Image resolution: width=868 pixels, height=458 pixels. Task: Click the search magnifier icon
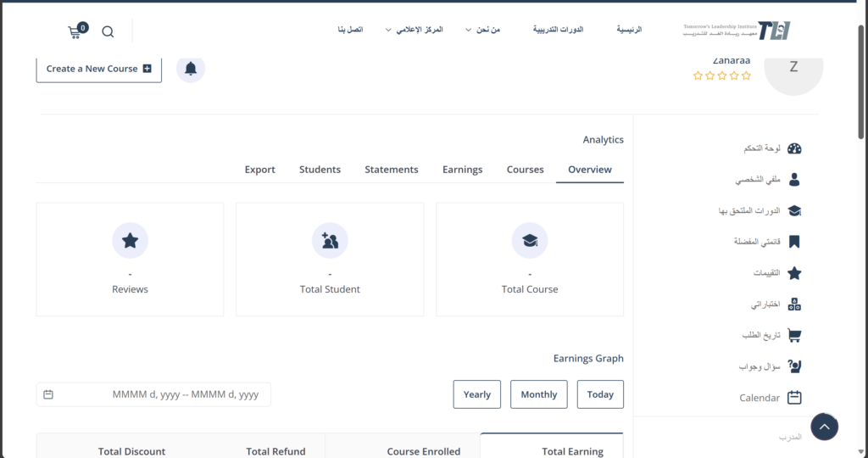click(108, 31)
